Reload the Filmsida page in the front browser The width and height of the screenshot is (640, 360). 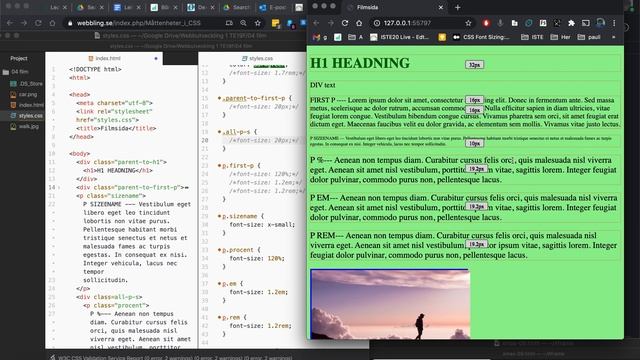pos(345,23)
